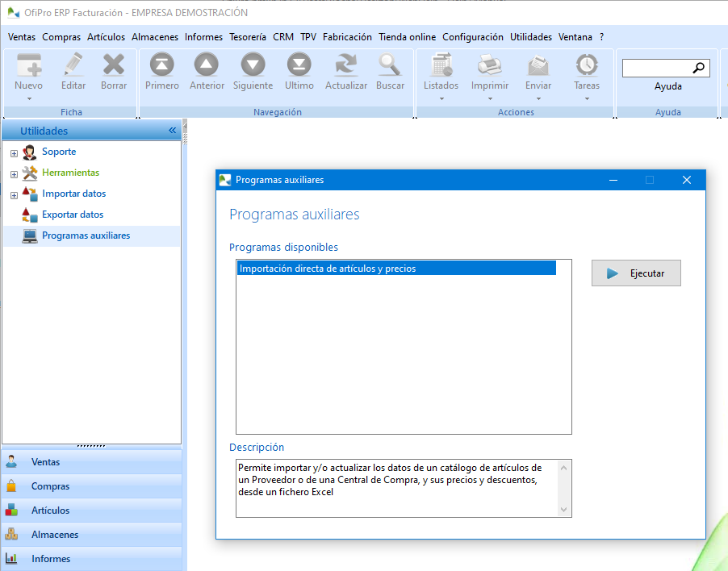
Task: Click the Actualizar refresh icon
Action: tap(346, 65)
